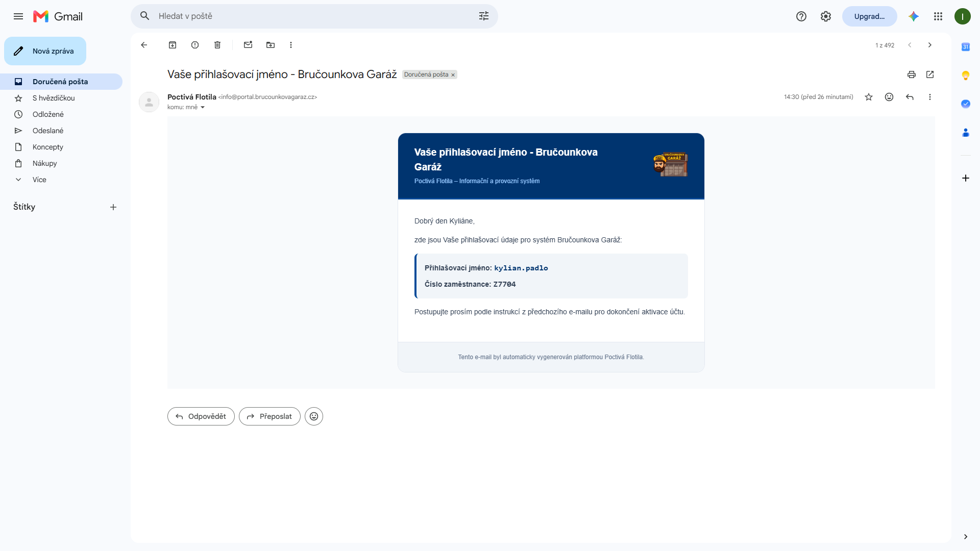The image size is (980, 551).
Task: Open the Support help icon
Action: (x=801, y=16)
